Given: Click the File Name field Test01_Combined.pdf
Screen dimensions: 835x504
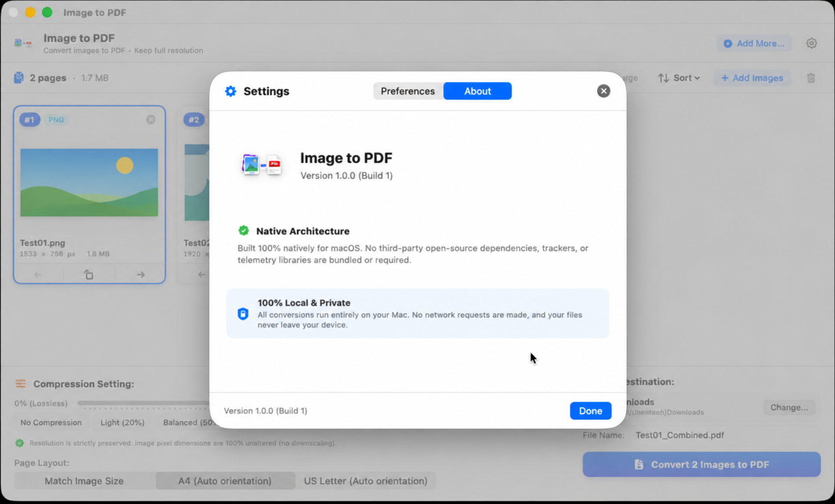Looking at the screenshot, I should 726,435.
